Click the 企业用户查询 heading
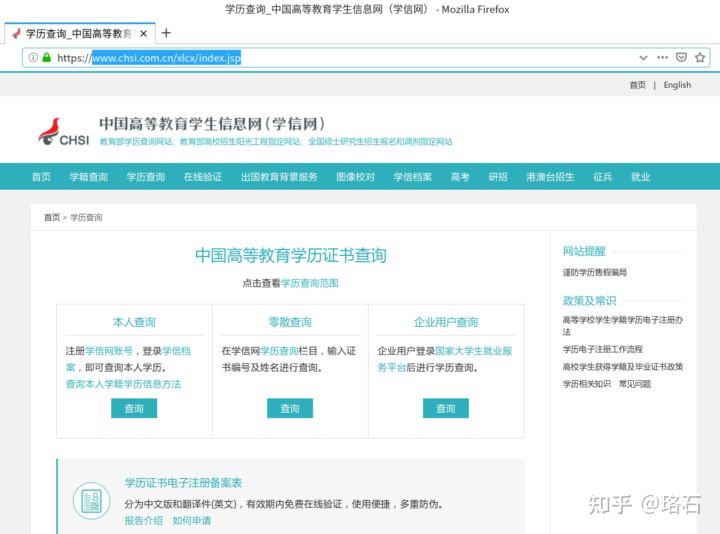 click(x=446, y=322)
